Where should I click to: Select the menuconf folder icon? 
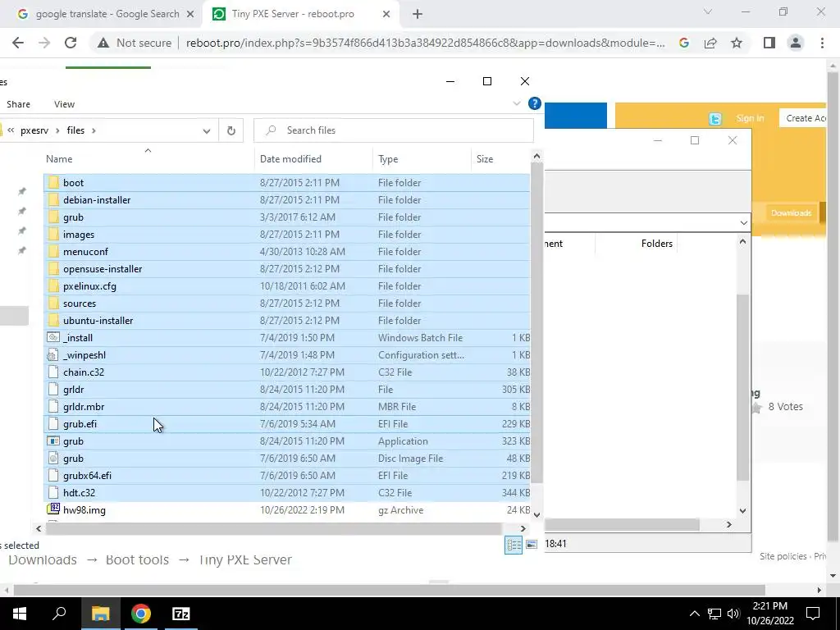53,251
